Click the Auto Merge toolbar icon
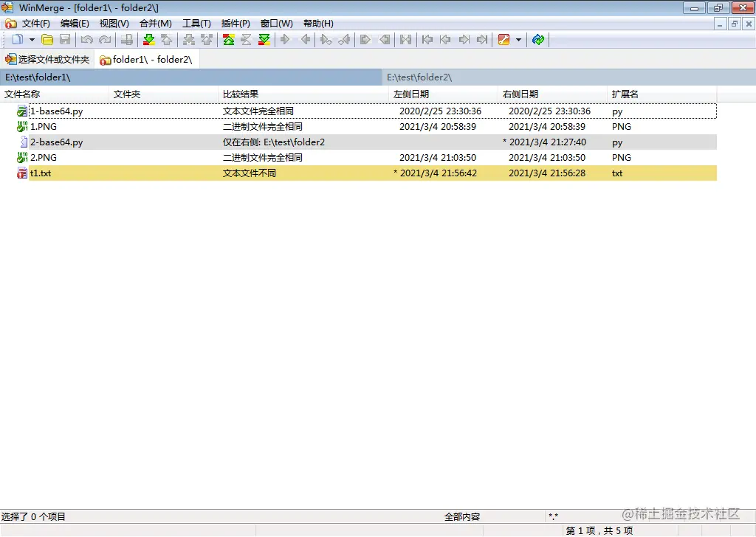The height and width of the screenshot is (537, 756). pos(405,40)
